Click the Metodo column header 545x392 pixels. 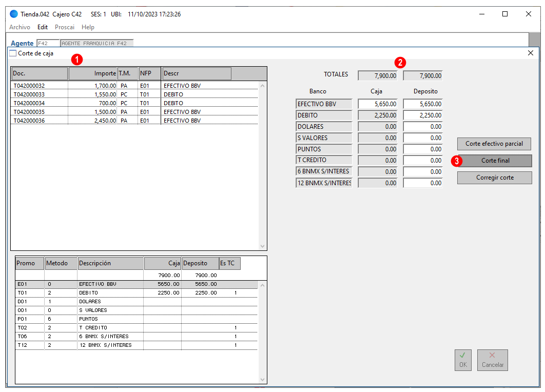tap(61, 263)
